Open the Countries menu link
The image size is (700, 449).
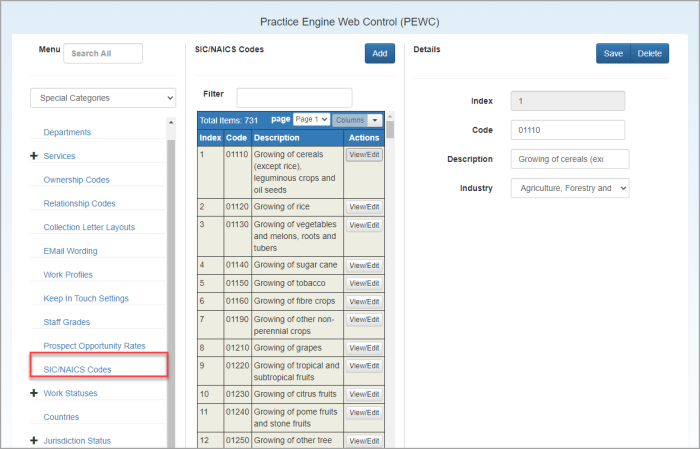tap(61, 417)
